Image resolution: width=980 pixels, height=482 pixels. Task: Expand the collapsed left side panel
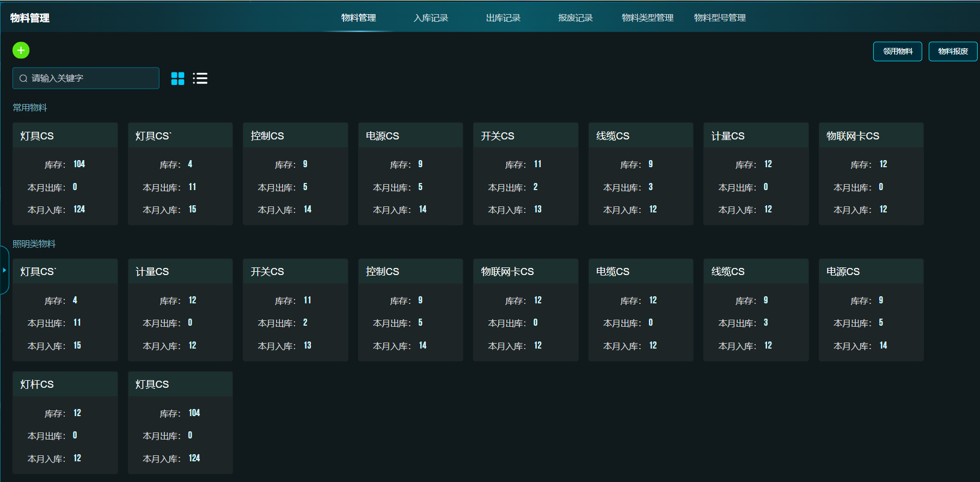click(4, 270)
